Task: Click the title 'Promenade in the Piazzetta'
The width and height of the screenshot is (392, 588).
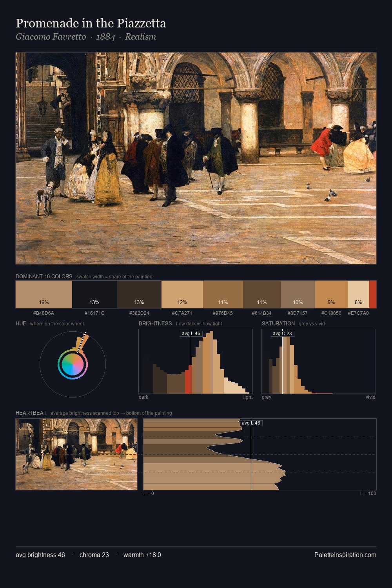Action: tap(91, 23)
